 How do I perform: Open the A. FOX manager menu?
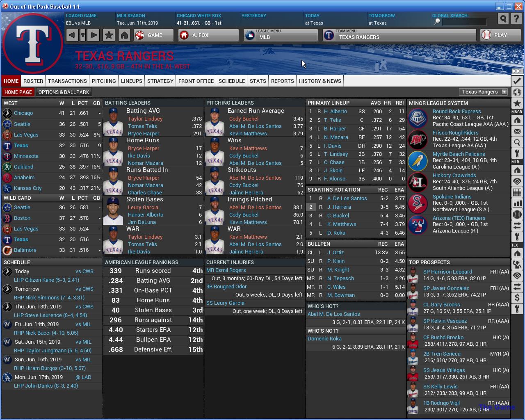point(208,35)
